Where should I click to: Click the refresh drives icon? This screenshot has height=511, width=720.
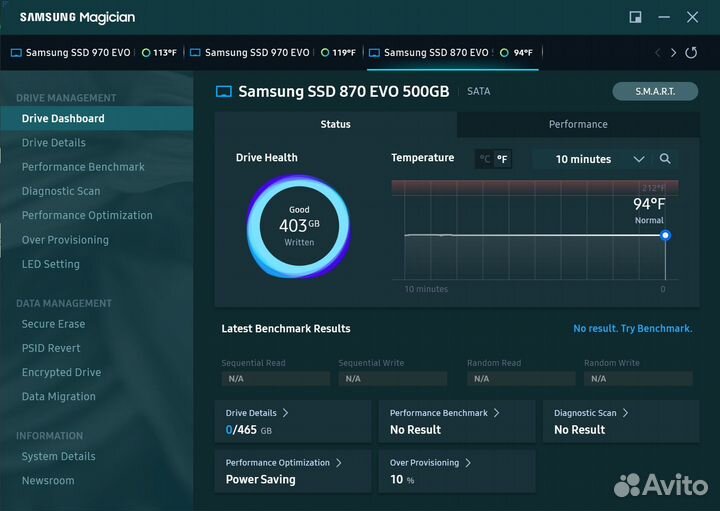691,53
